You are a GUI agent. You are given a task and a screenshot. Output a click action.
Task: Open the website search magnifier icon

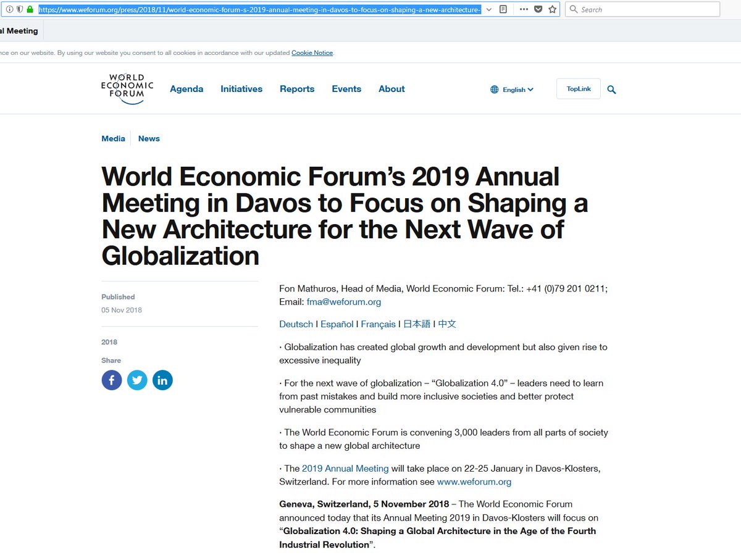pos(611,90)
